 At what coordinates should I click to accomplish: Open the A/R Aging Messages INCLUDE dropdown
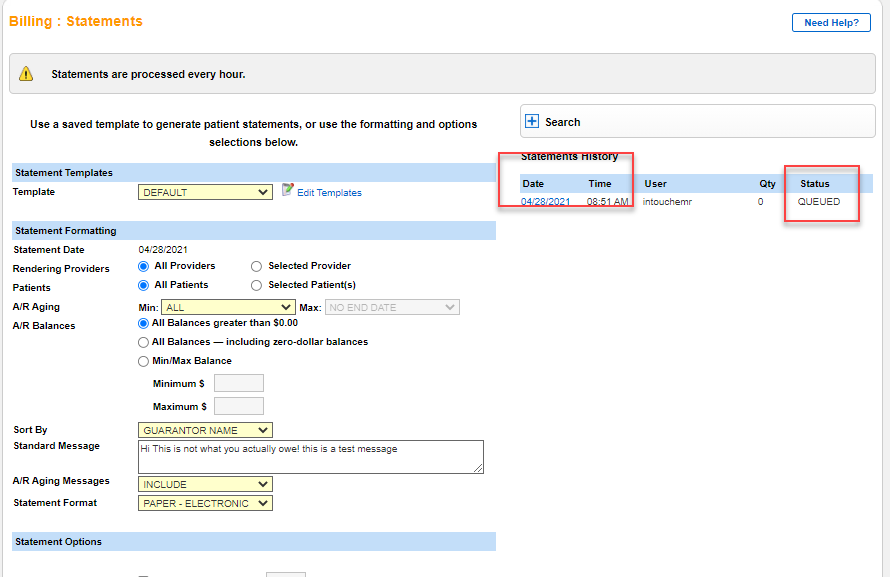(x=205, y=484)
